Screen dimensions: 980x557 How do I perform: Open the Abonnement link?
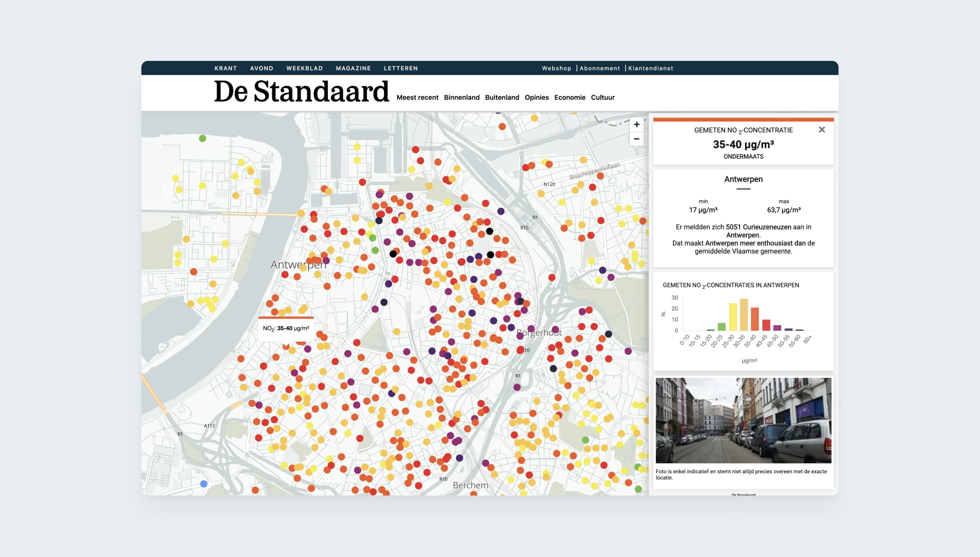coord(600,68)
